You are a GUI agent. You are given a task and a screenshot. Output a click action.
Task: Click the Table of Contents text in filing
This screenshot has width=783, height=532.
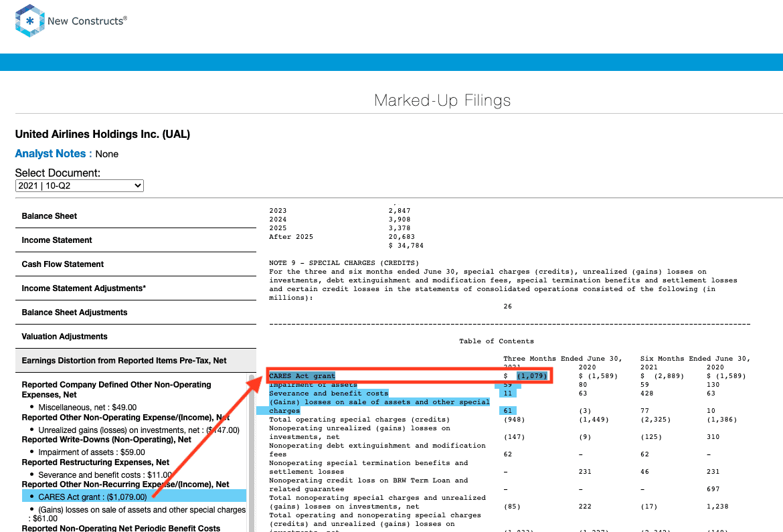click(497, 341)
